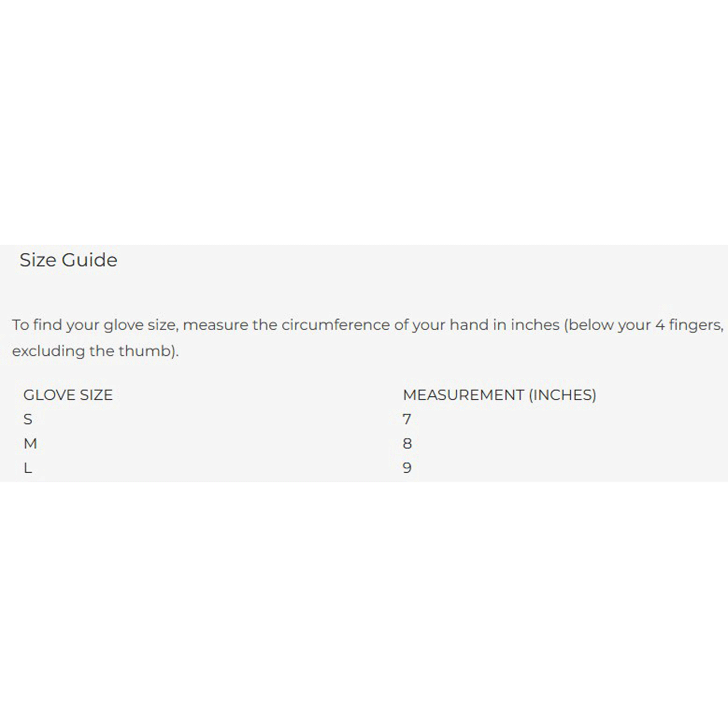Click the Size Guide heading
The width and height of the screenshot is (728, 728).
pyautogui.click(x=68, y=260)
